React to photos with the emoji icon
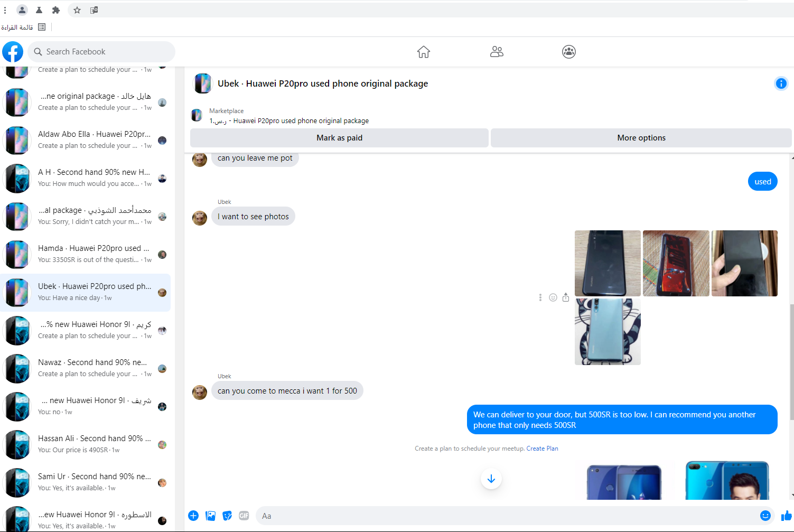The width and height of the screenshot is (794, 532). tap(553, 297)
